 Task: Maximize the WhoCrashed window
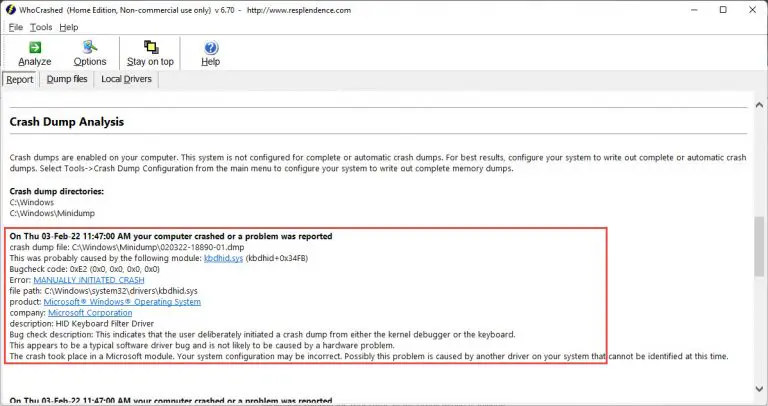click(723, 10)
